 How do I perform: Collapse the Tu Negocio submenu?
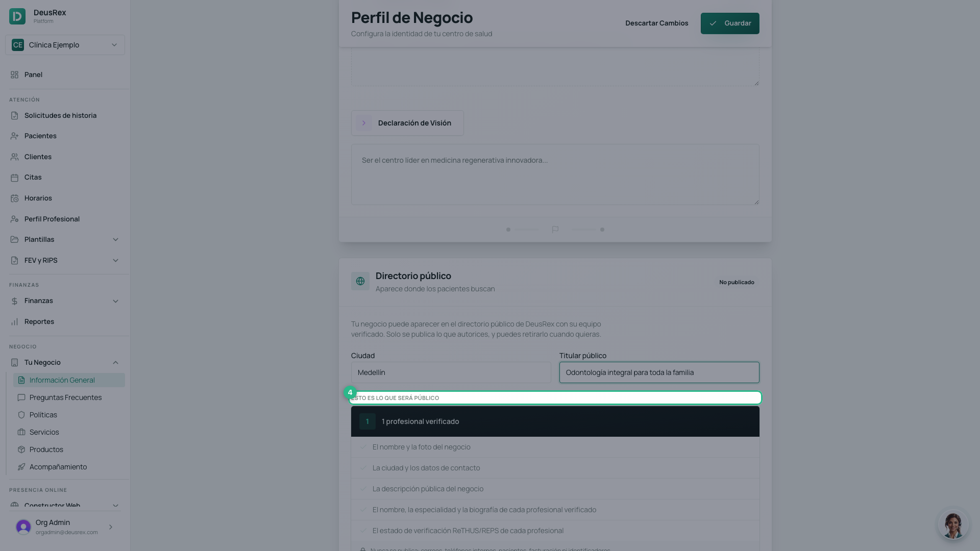[x=115, y=363]
